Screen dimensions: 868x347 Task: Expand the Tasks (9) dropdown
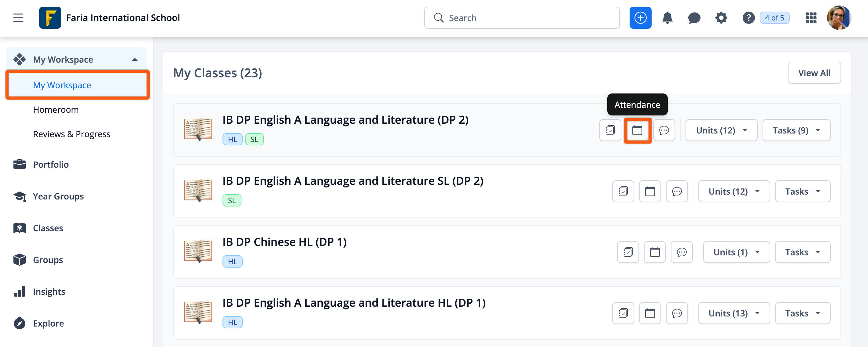[796, 130]
